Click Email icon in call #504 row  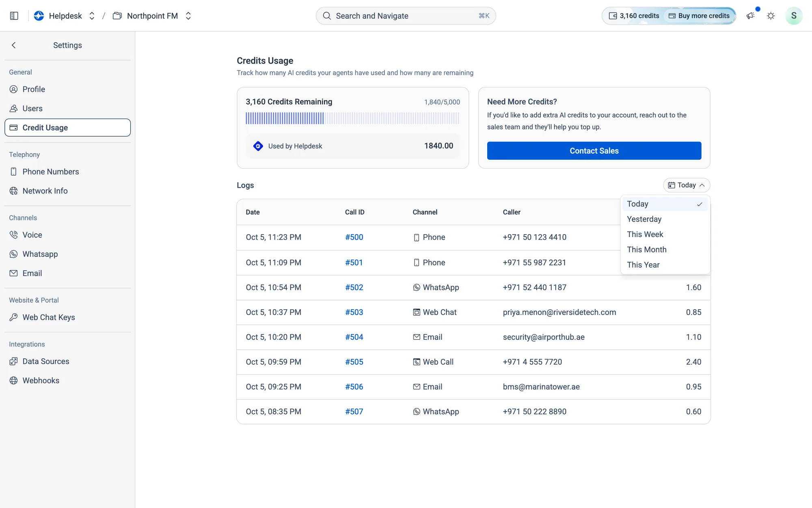[417, 337]
